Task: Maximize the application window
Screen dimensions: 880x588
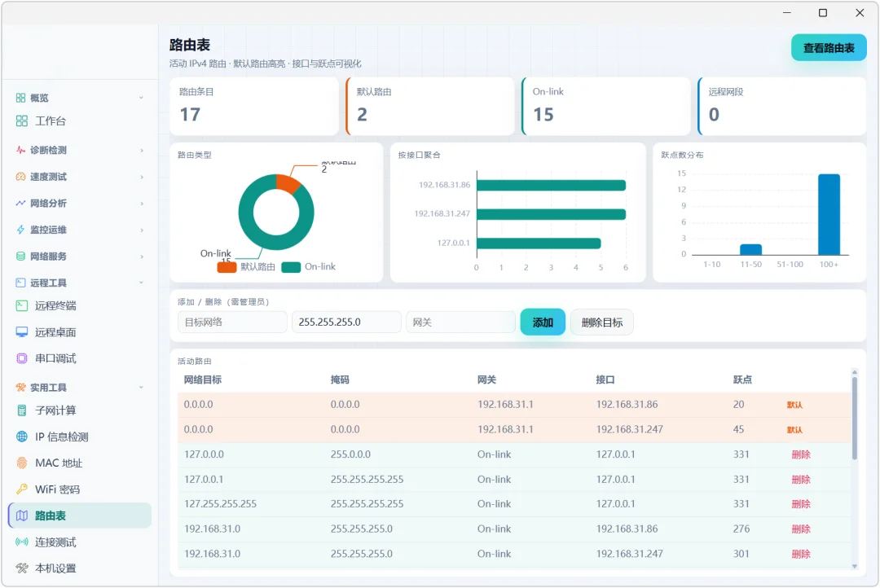Action: [x=823, y=13]
